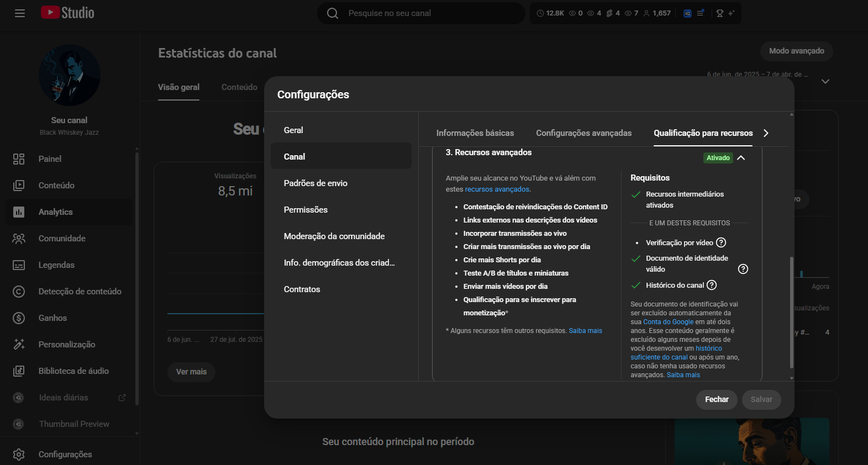Select Moderação da comunidade settings category
This screenshot has width=868, height=465.
(334, 236)
